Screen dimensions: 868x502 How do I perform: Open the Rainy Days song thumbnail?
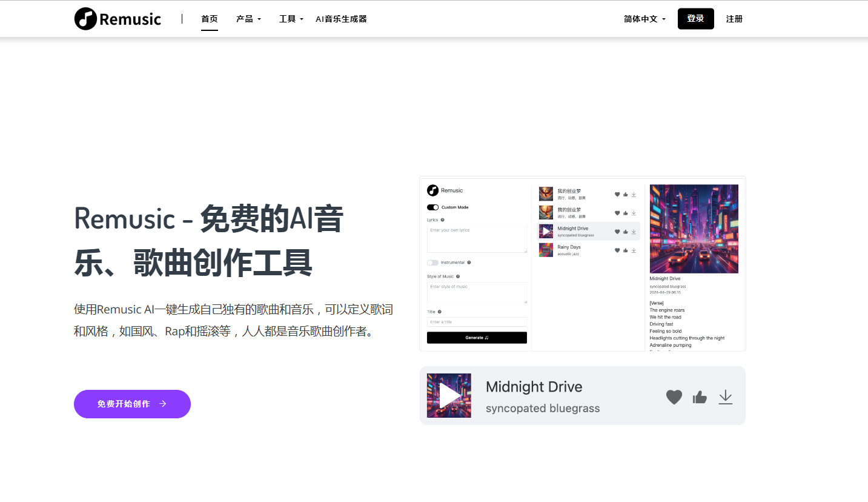(x=546, y=250)
